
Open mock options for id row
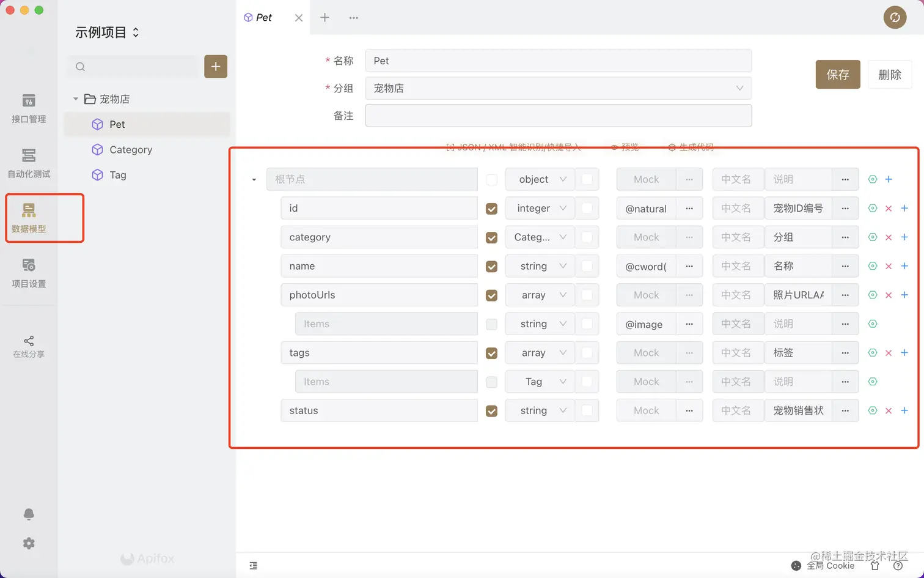[x=689, y=209]
